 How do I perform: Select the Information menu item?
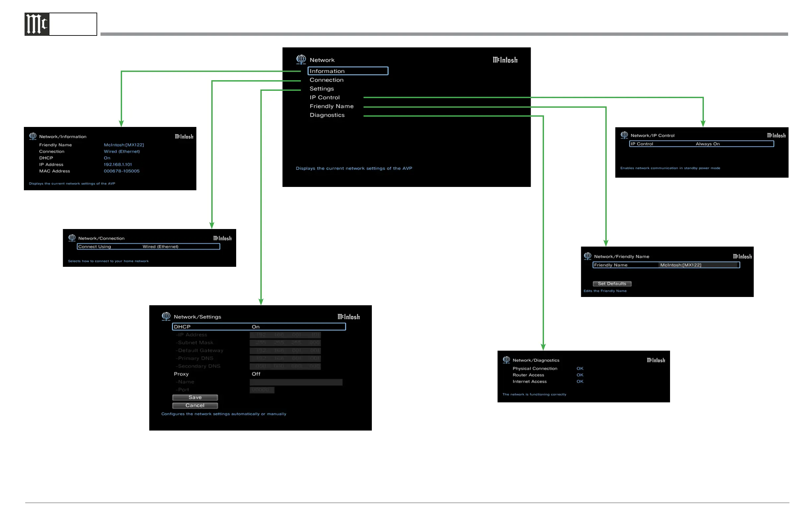pyautogui.click(x=347, y=71)
